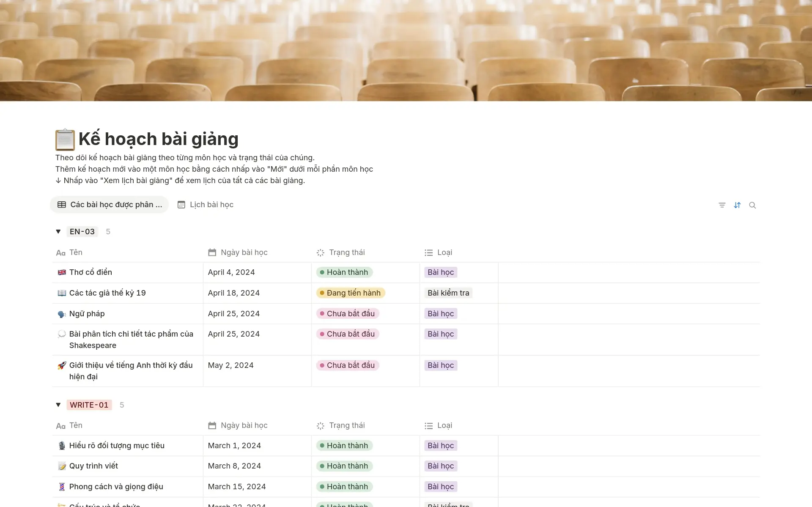Click the Đang tiến hành status tag

tap(350, 293)
